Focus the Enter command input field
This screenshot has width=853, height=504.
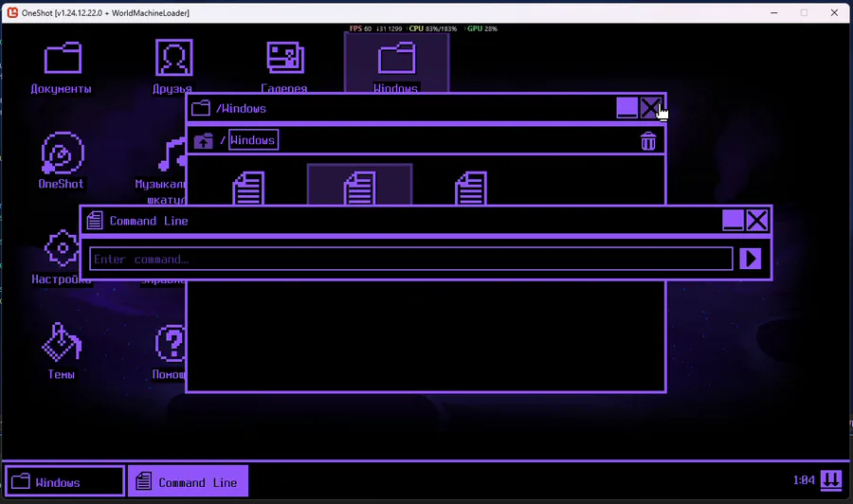[x=411, y=259]
